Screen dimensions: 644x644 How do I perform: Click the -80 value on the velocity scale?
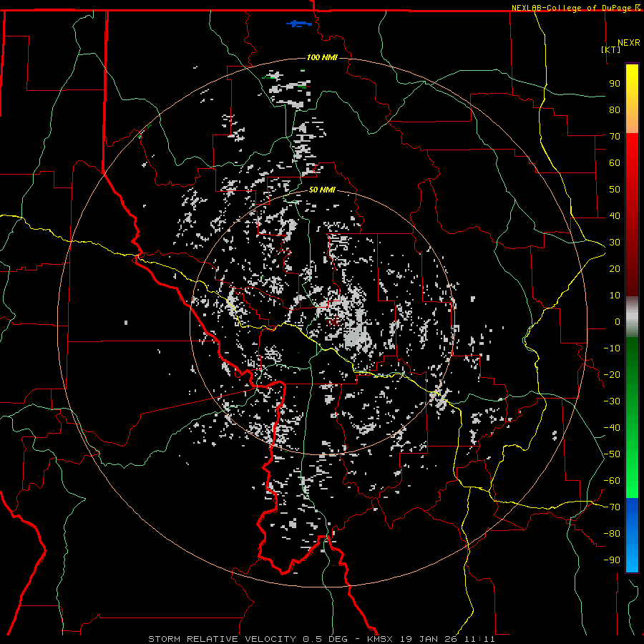pyautogui.click(x=612, y=534)
